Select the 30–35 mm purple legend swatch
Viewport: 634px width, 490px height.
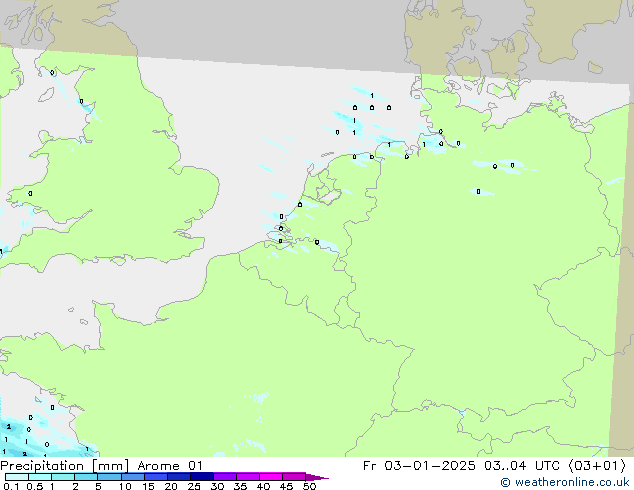(x=224, y=477)
